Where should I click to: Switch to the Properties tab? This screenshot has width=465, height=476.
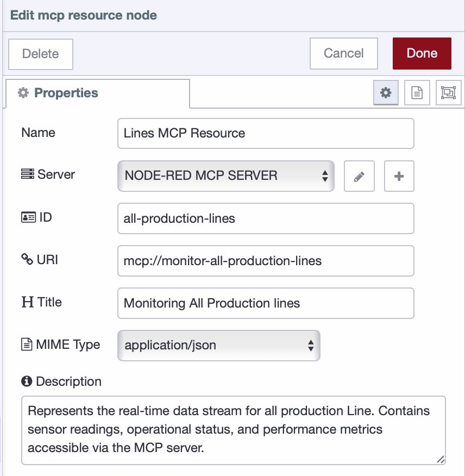(x=66, y=92)
